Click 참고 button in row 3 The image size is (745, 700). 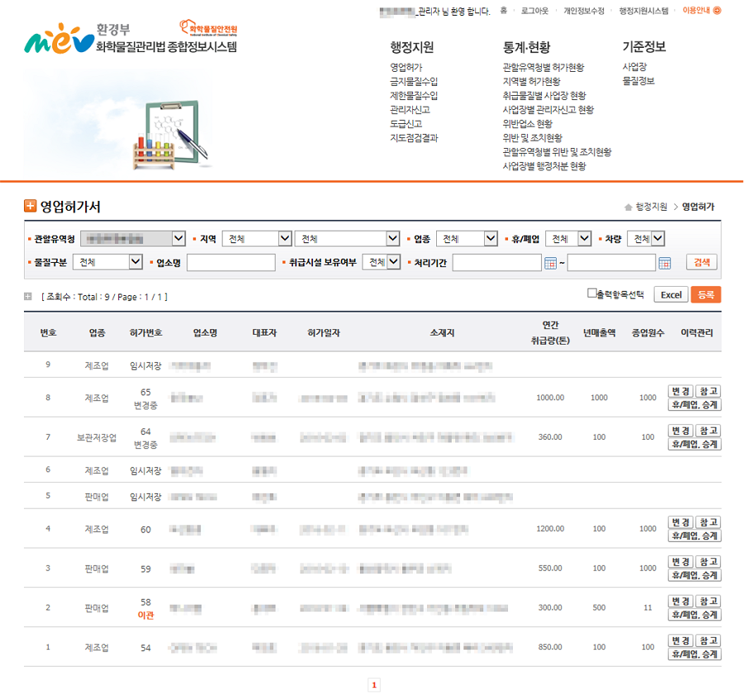tap(709, 562)
